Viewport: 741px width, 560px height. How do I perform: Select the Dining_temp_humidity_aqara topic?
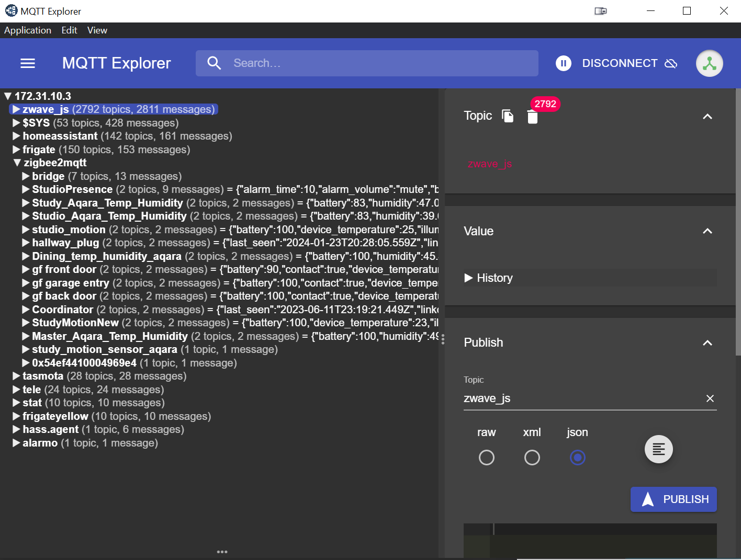coord(107,256)
